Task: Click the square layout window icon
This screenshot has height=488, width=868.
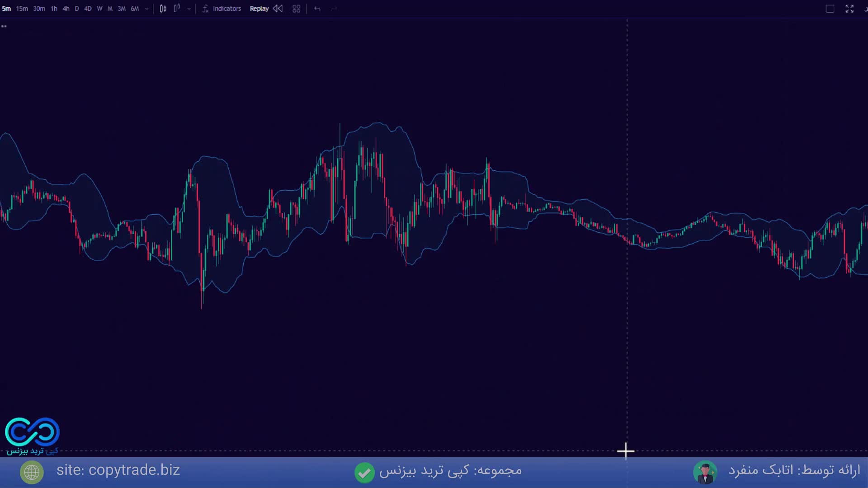Action: point(830,9)
